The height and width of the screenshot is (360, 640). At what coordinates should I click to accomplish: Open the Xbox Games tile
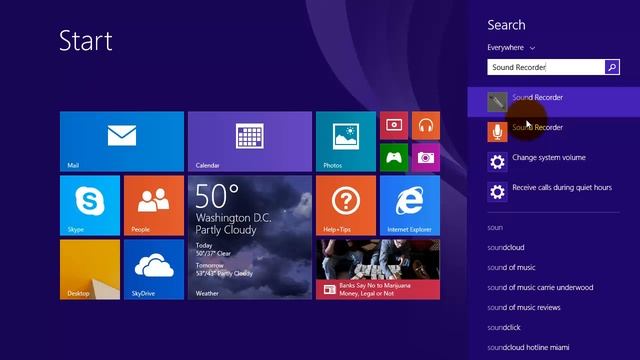coord(394,158)
